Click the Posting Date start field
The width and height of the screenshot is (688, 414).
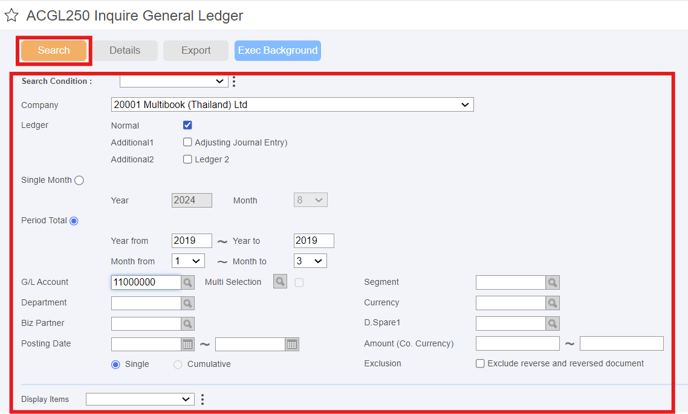point(146,344)
